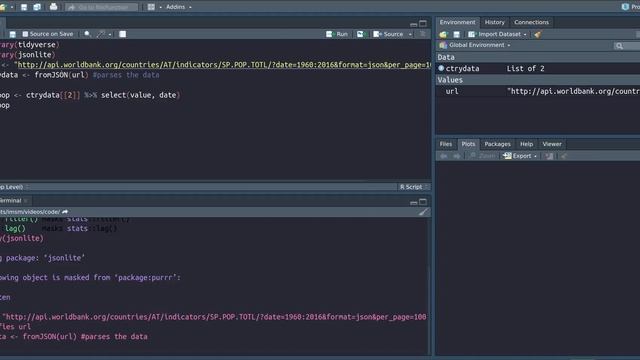Save the current document from main toolbar
This screenshot has width=640, height=360.
point(24,7)
